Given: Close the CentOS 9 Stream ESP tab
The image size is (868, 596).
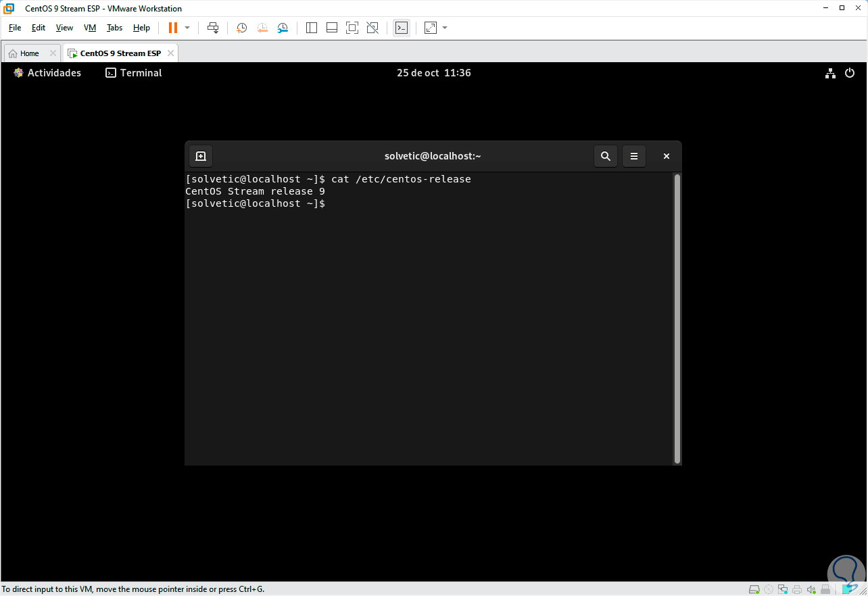Looking at the screenshot, I should pos(170,53).
